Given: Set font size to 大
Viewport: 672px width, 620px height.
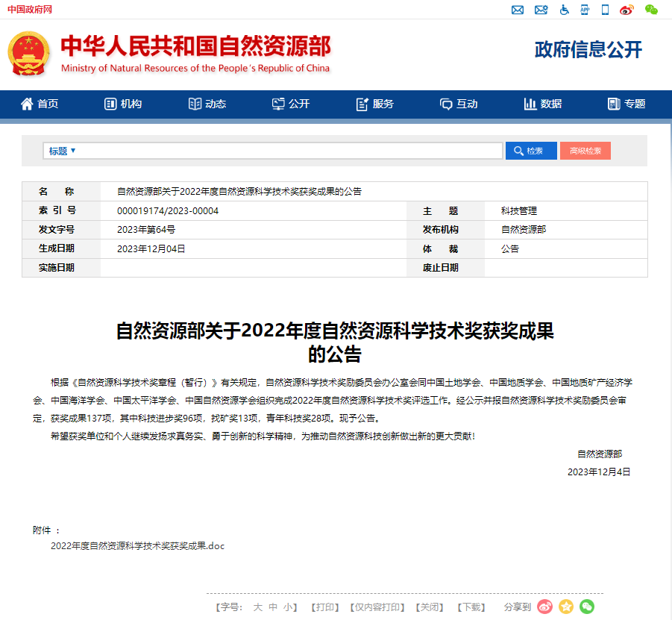Looking at the screenshot, I should (257, 607).
